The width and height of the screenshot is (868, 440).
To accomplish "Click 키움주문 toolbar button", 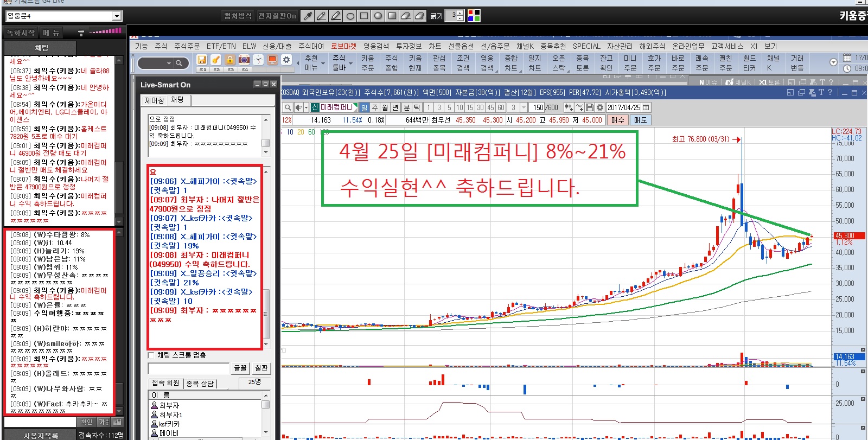I will [x=368, y=63].
